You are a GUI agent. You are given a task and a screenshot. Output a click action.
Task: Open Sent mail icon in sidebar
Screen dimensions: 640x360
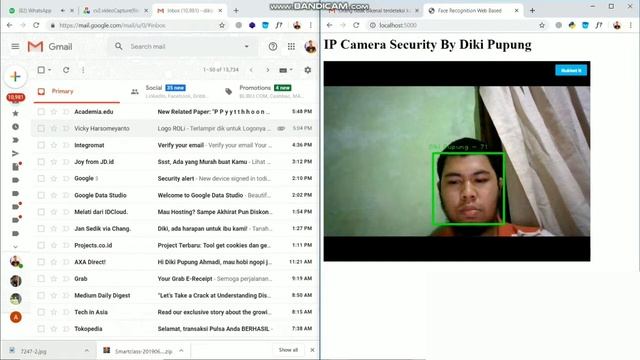point(16,153)
